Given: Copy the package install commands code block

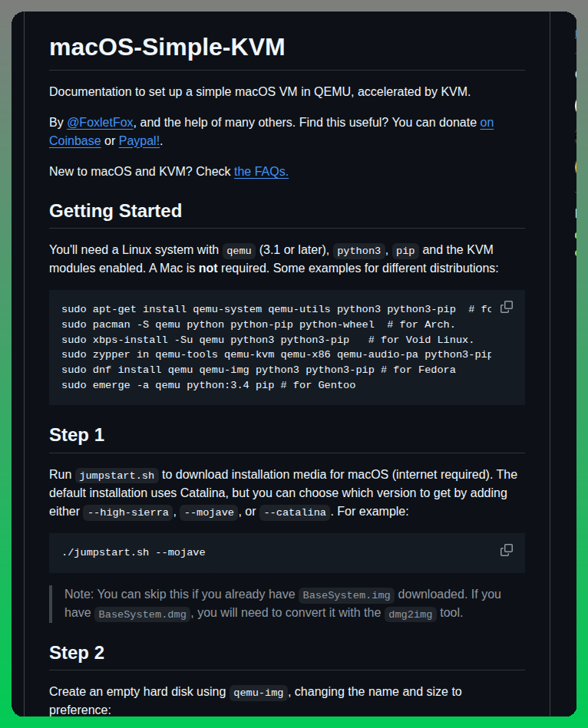Looking at the screenshot, I should coord(507,307).
